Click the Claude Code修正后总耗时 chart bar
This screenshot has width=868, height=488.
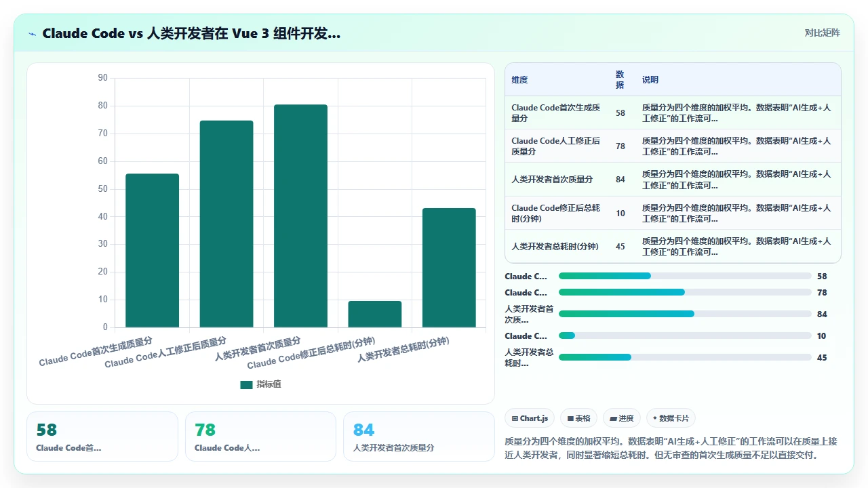click(375, 314)
